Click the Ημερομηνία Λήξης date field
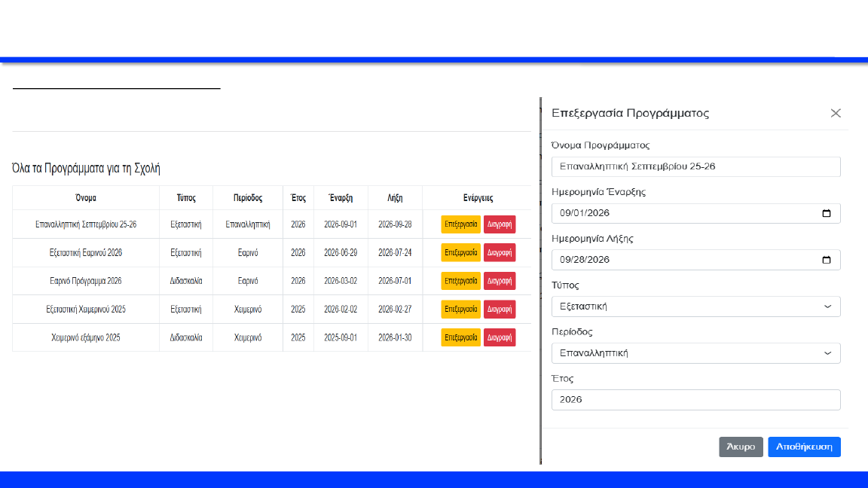Screen dimensions: 868x488 point(678,260)
